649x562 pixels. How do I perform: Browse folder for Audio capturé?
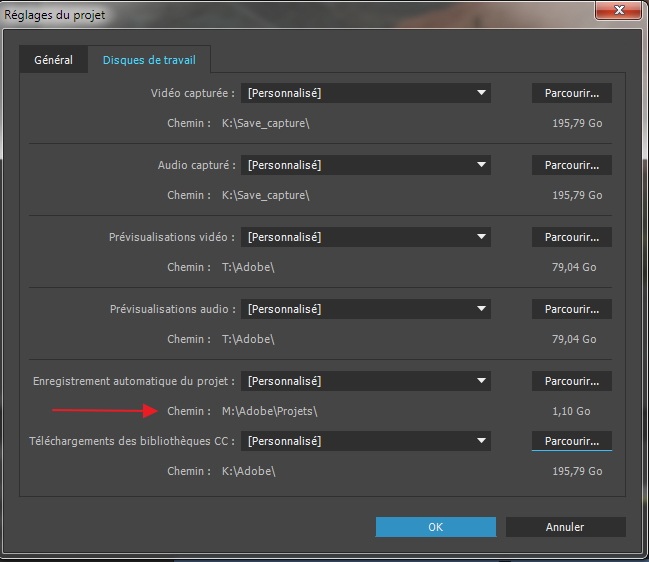(x=572, y=165)
